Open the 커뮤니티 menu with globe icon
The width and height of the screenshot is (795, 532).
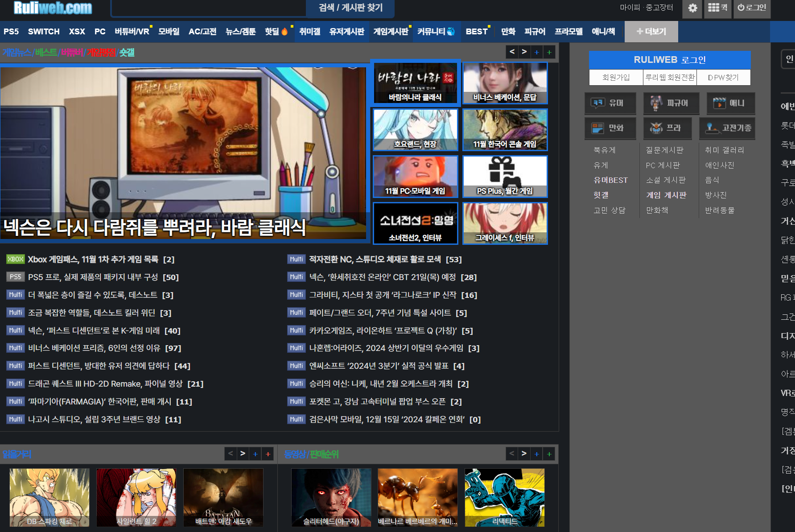coord(436,32)
